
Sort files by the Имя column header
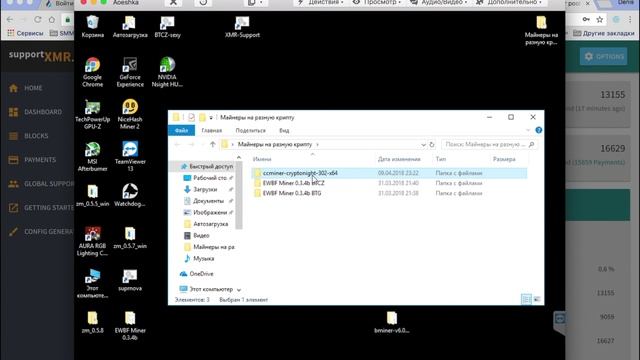click(262, 159)
